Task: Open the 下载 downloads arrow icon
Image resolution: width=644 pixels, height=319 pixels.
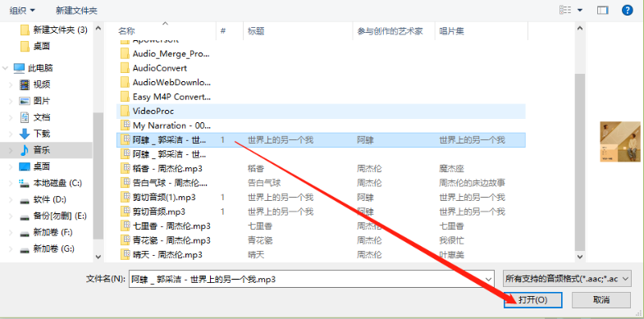Action: (x=25, y=134)
